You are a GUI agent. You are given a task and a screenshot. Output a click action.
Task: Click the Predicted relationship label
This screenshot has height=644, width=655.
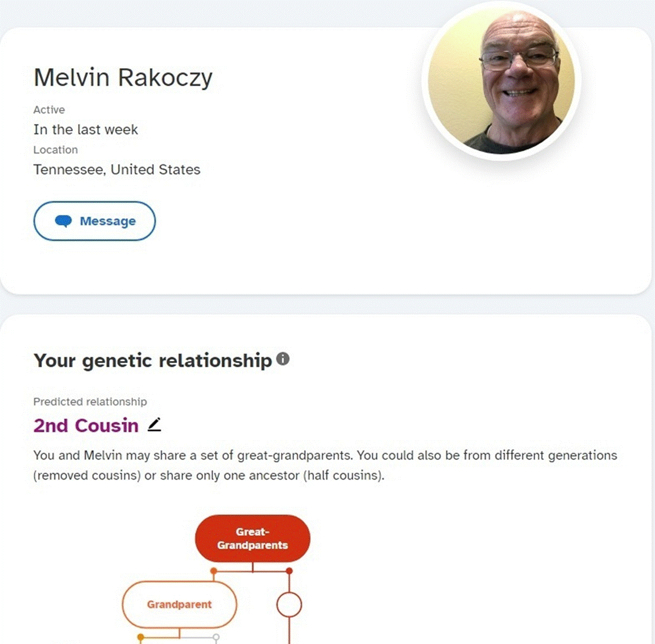[90, 402]
